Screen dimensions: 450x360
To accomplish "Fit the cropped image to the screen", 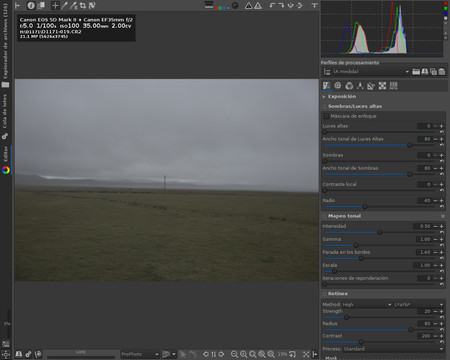I will point(262,354).
